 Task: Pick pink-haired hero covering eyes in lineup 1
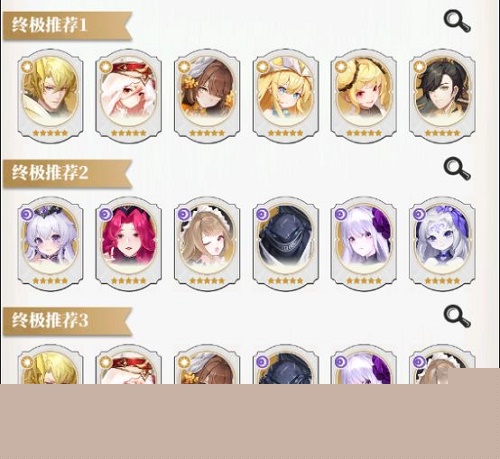tap(129, 96)
